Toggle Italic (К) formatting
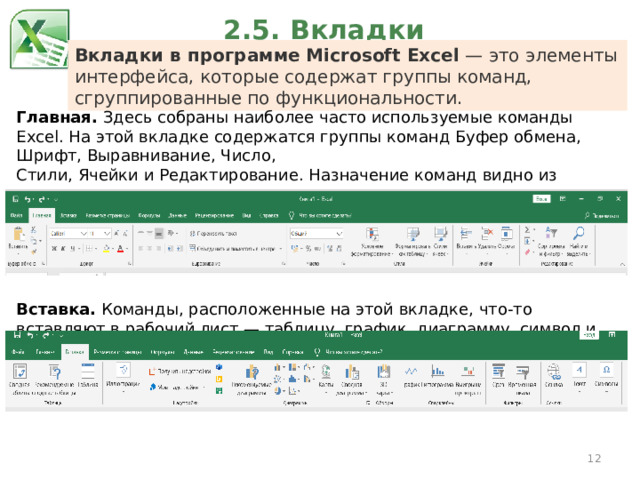Screen dimensions: 640x480 point(63,249)
